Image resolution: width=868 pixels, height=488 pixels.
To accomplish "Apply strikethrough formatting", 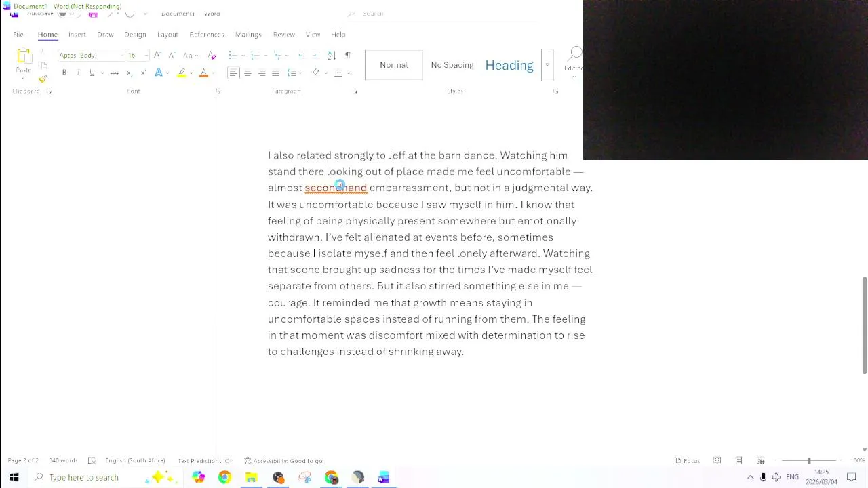I will pyautogui.click(x=114, y=73).
